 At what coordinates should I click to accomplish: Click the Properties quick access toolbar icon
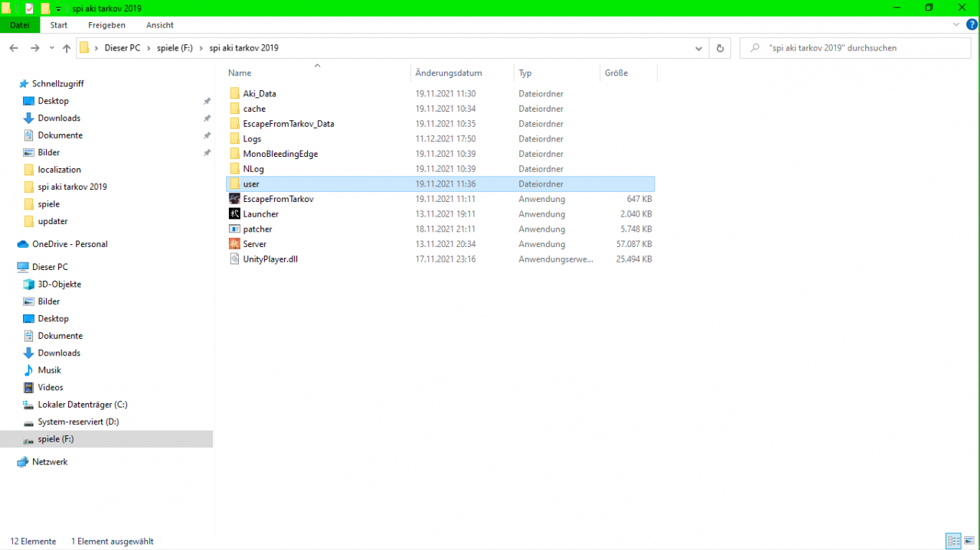(x=29, y=8)
